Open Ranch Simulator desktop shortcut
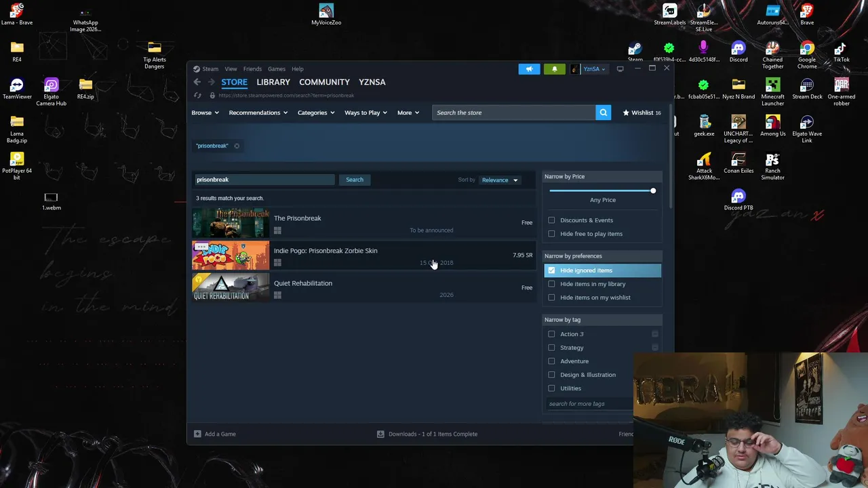Viewport: 868px width, 488px height. point(772,167)
